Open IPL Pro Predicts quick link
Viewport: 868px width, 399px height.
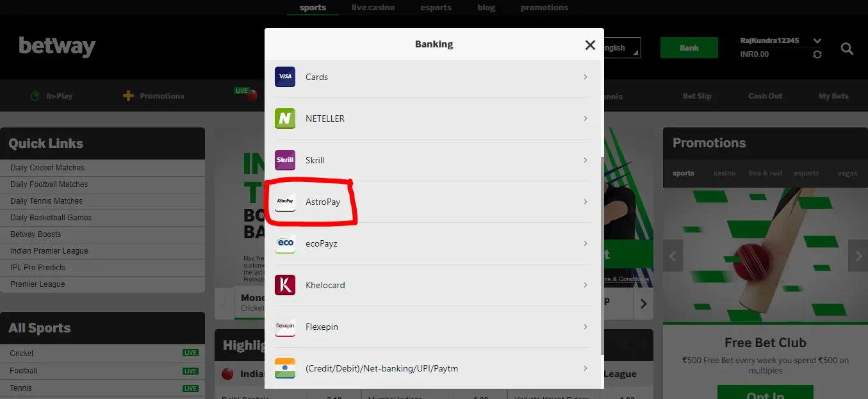[102, 268]
